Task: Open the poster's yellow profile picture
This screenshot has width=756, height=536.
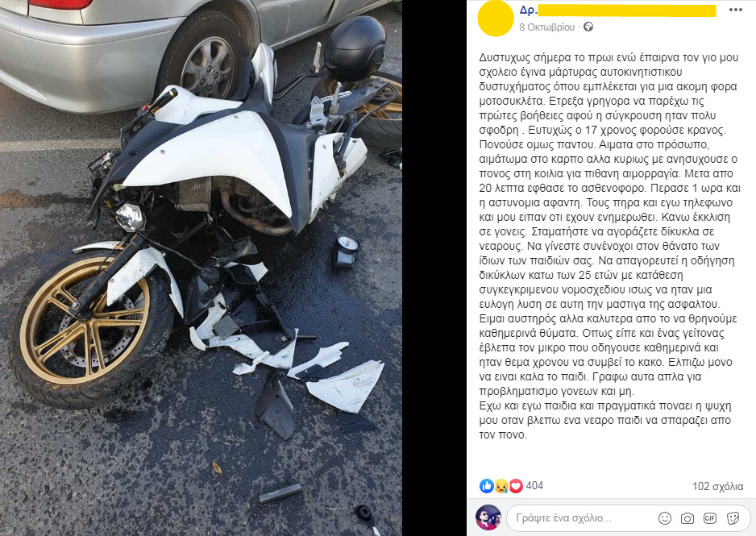Action: click(x=496, y=19)
